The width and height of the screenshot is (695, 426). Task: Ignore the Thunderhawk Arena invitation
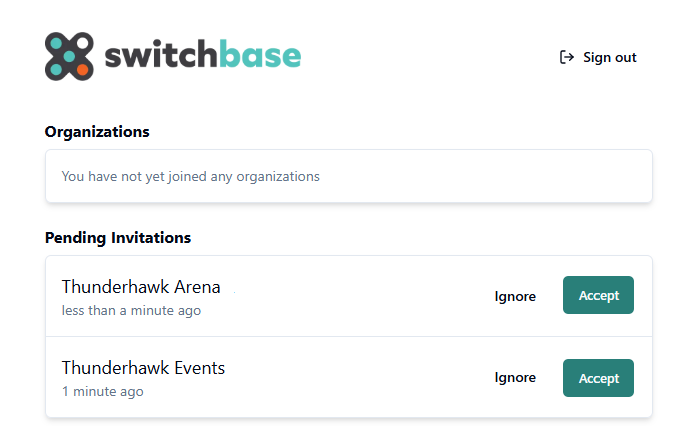(515, 296)
